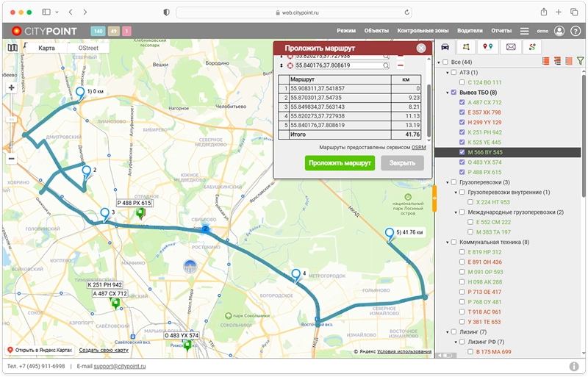
Task: Open the messages envelope tab icon
Action: (x=510, y=47)
